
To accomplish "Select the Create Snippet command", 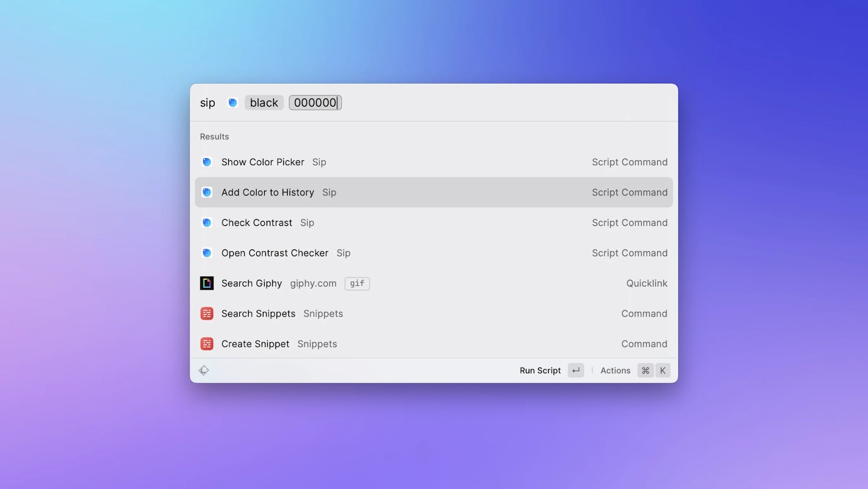I will 434,344.
